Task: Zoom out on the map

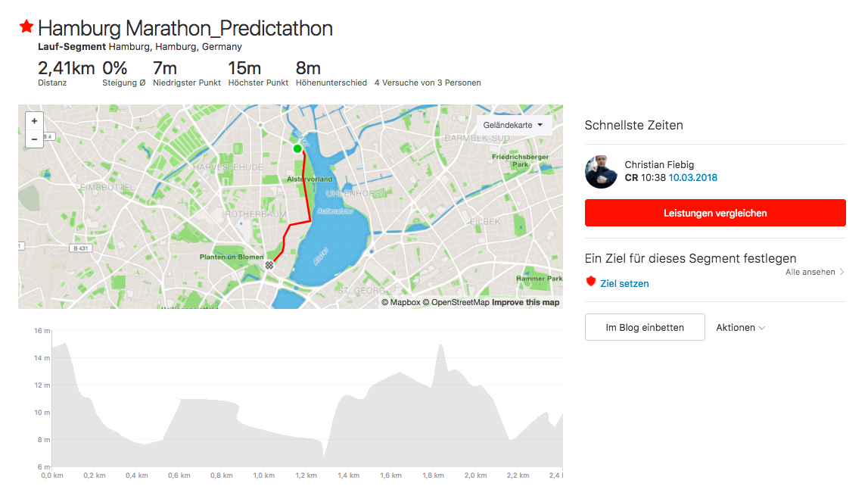Action: click(x=34, y=139)
